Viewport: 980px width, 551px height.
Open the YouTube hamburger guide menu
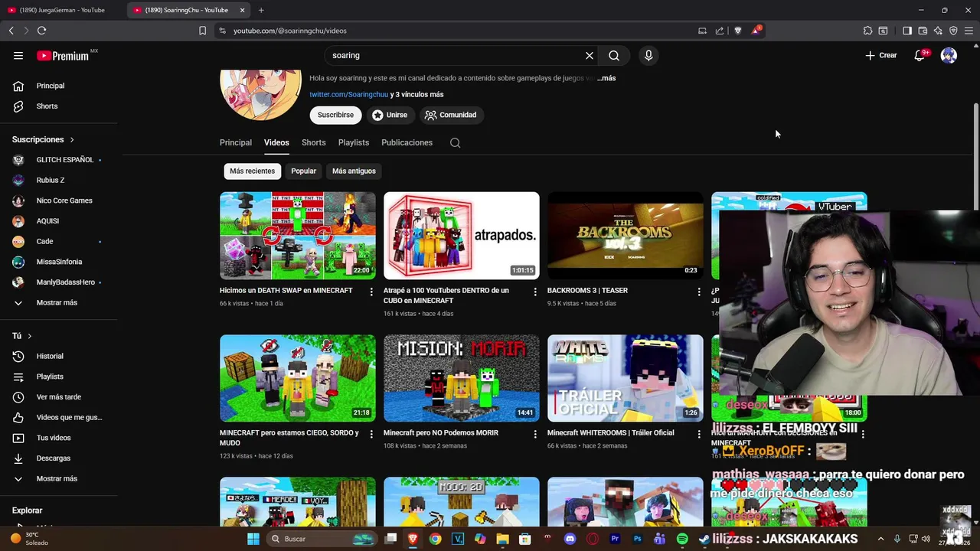[18, 55]
